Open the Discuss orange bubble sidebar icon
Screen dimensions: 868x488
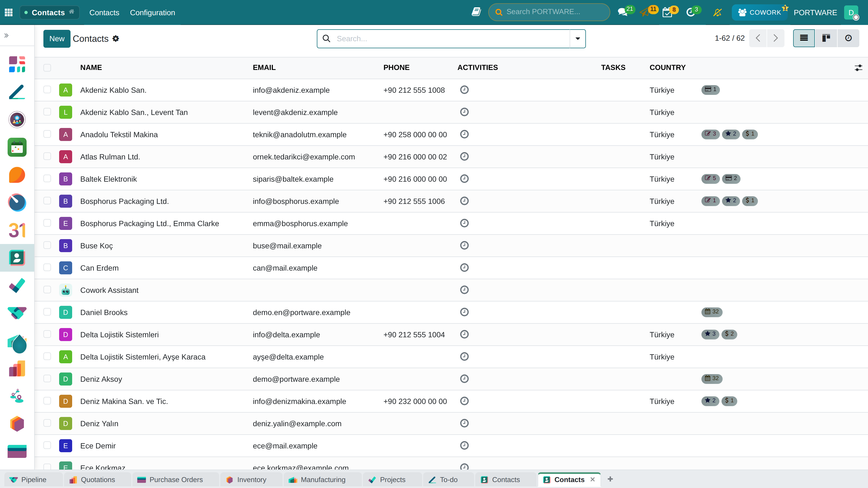17,175
